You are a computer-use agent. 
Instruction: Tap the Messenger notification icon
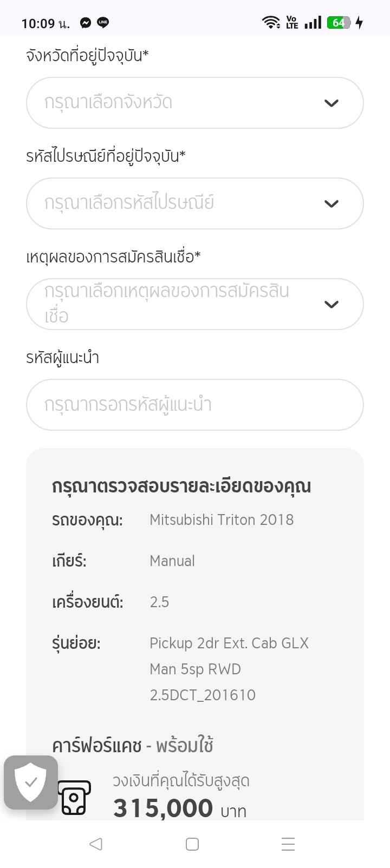point(86,23)
